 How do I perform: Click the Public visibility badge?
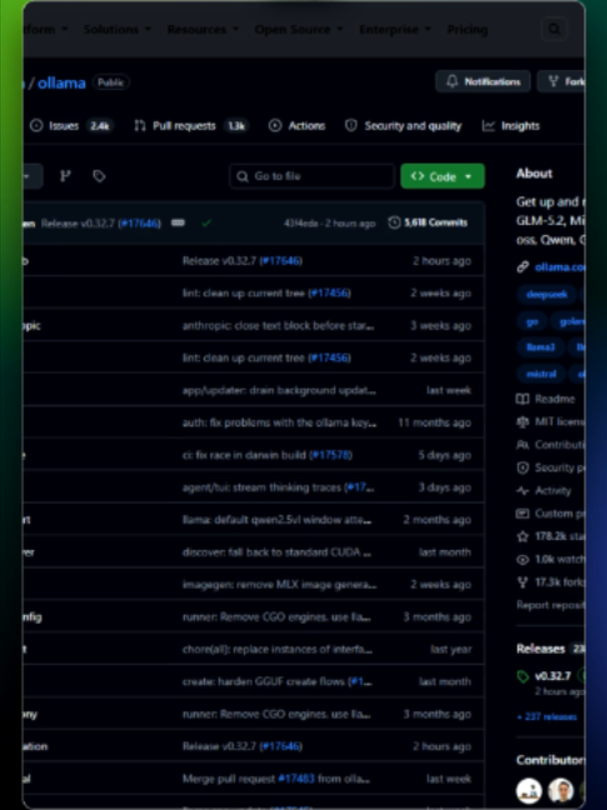click(111, 82)
